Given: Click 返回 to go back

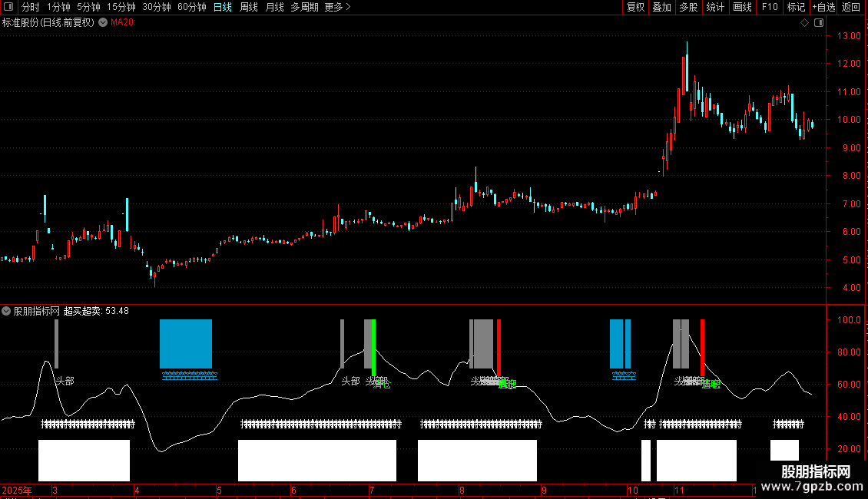Looking at the screenshot, I should (851, 7).
